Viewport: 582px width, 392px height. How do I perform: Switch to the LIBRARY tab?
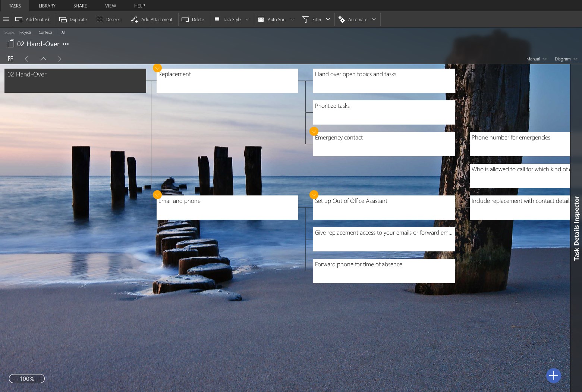pyautogui.click(x=47, y=6)
